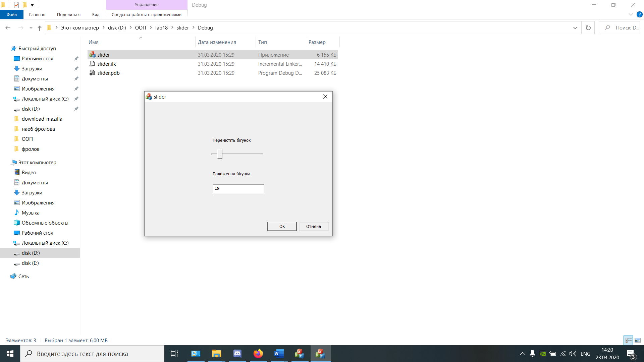Open Изображения under quick access
The image size is (644, 362).
(38, 89)
